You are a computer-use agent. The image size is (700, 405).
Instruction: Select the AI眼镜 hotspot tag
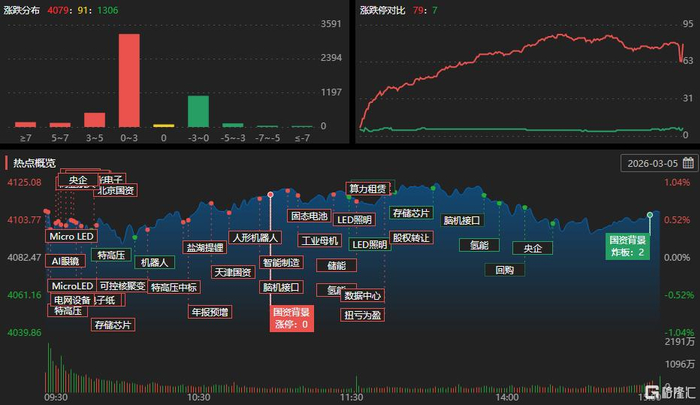point(65,261)
